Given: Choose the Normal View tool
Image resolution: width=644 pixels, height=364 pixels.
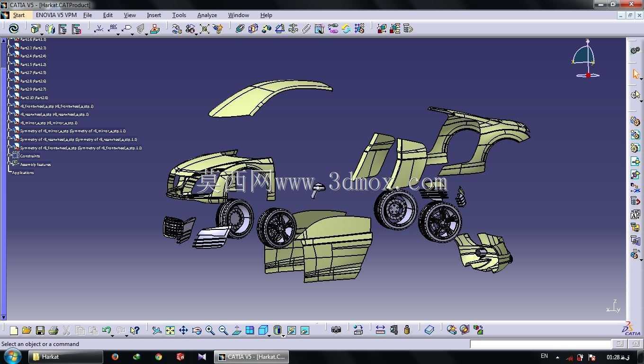Looking at the screenshot, I should click(x=237, y=330).
